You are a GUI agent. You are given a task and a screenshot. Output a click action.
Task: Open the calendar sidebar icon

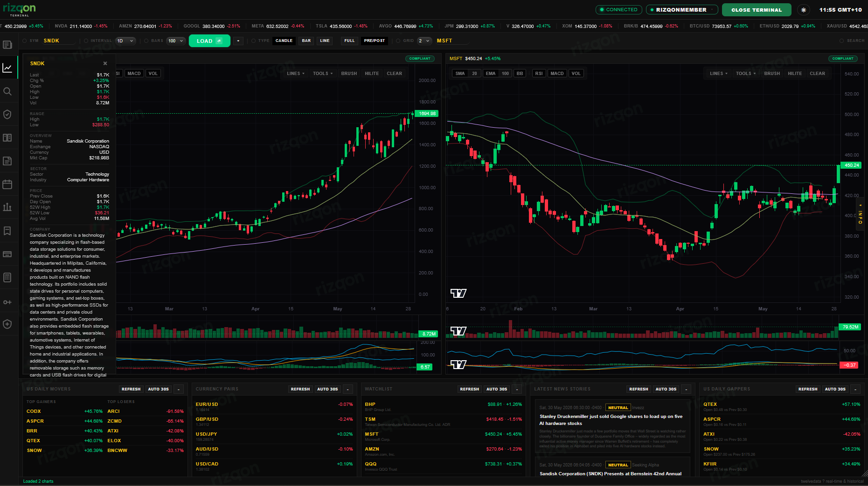(x=7, y=185)
